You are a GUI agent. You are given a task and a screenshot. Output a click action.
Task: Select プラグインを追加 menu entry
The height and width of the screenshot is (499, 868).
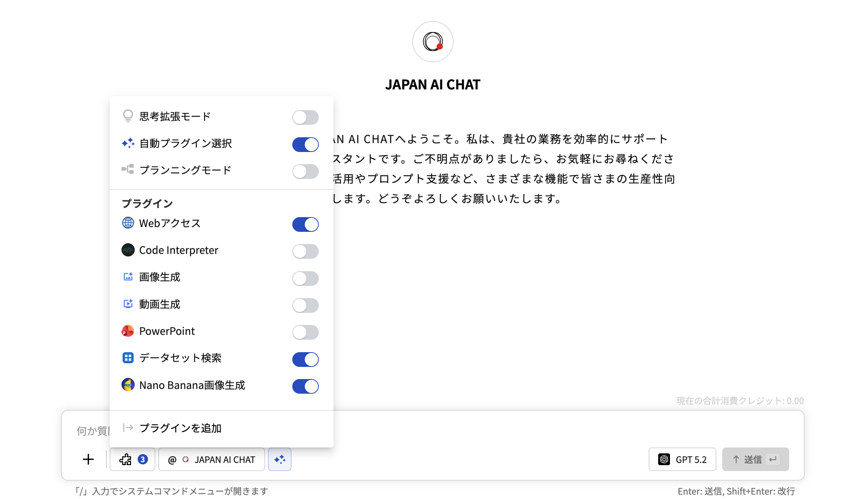[x=180, y=428]
